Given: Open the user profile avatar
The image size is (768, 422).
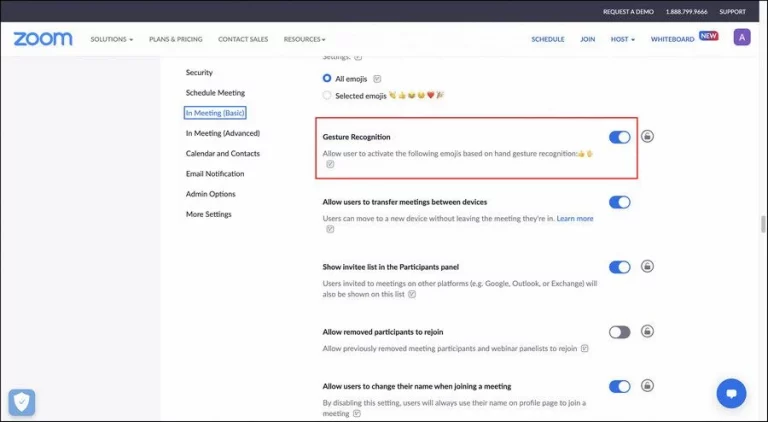Looking at the screenshot, I should (x=741, y=38).
